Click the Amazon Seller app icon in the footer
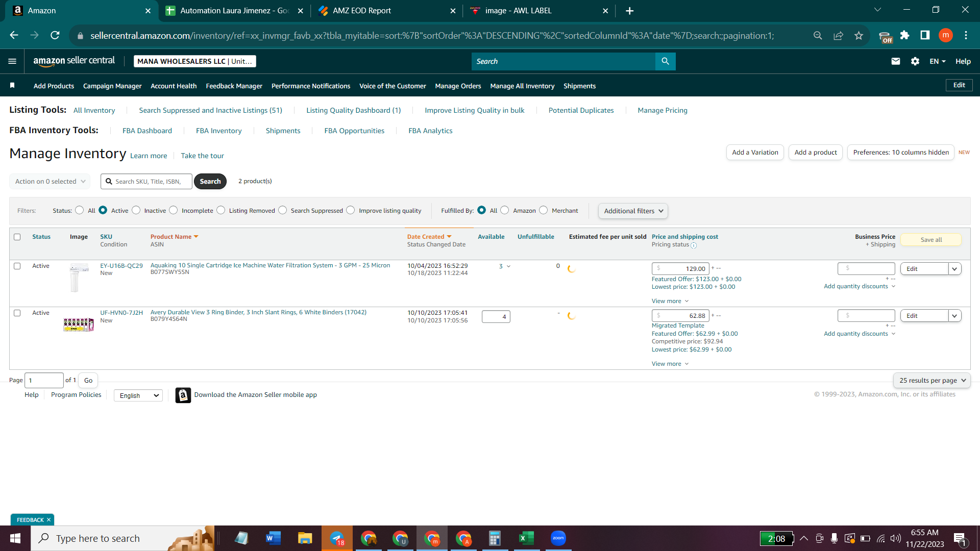The height and width of the screenshot is (551, 980). tap(183, 395)
